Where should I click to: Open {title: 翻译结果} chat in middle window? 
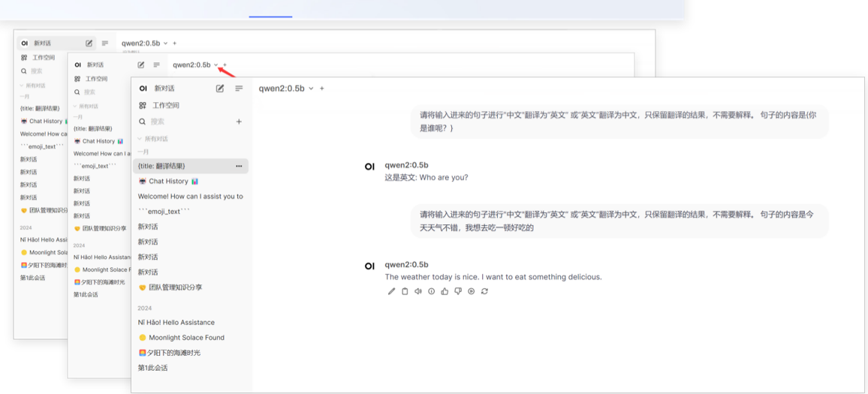coord(94,128)
